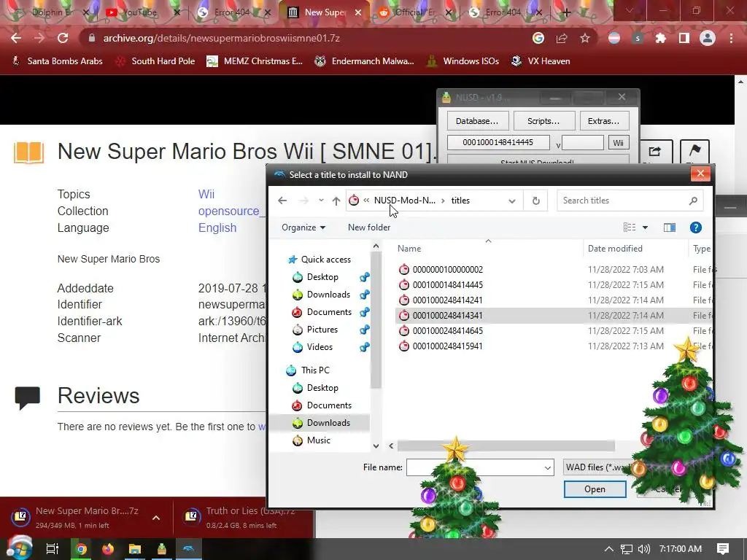
Task: Open Chrome extensions puzzle icon
Action: [661, 38]
